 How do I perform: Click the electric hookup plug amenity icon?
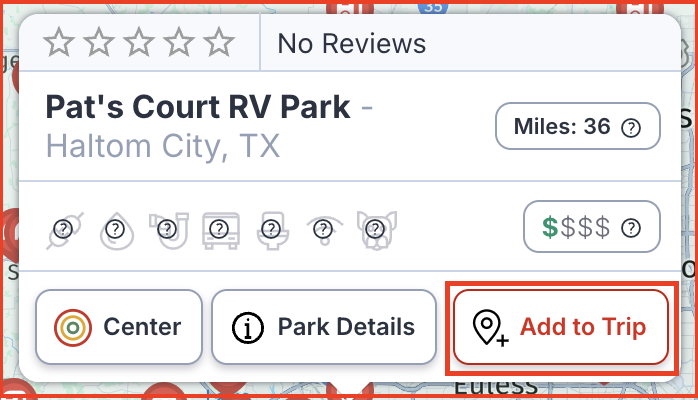point(65,230)
